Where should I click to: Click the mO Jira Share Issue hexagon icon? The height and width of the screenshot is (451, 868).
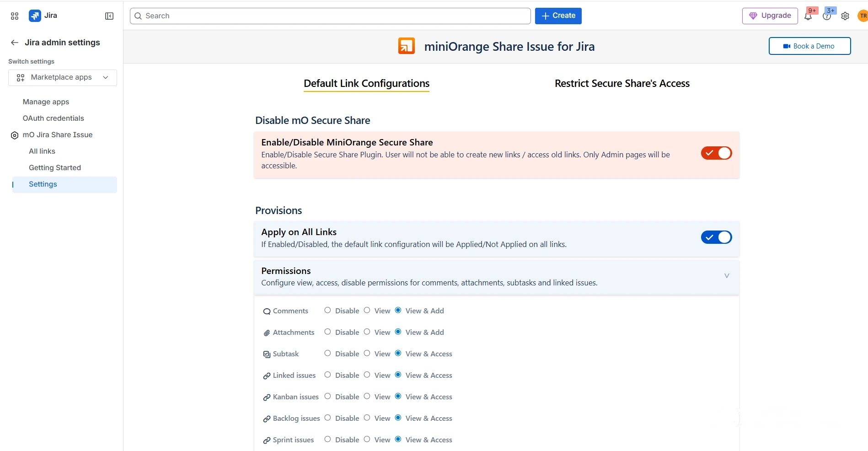click(x=15, y=135)
